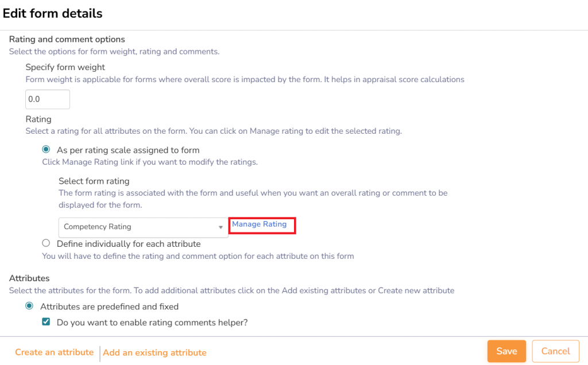The height and width of the screenshot is (365, 588).
Task: Open the Manage Rating link
Action: click(x=260, y=224)
